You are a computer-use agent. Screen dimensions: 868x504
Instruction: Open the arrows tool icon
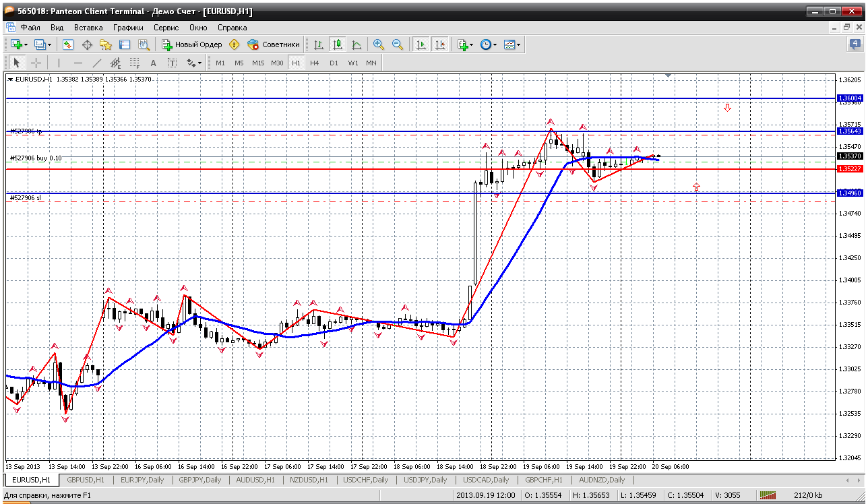point(191,63)
